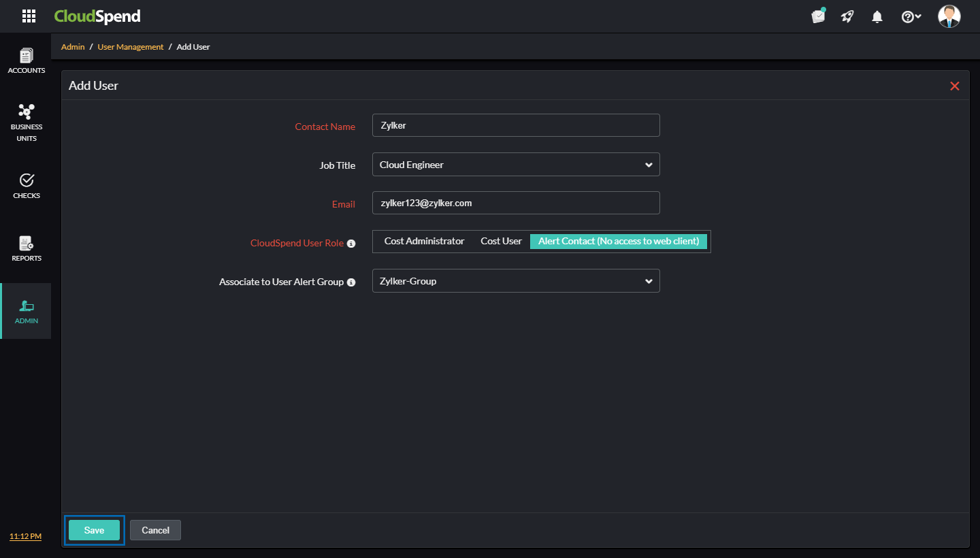Open the Accounts section in sidebar

click(26, 60)
